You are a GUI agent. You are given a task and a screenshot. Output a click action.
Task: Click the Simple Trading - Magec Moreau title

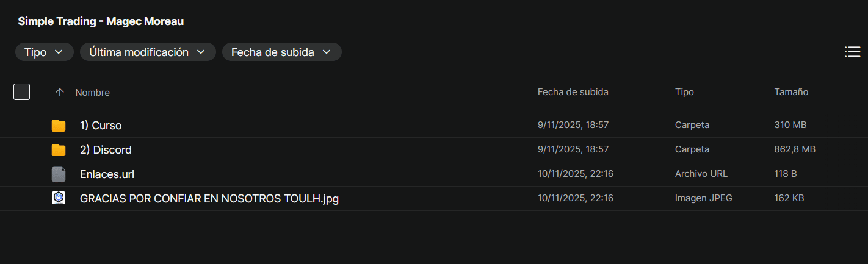101,21
